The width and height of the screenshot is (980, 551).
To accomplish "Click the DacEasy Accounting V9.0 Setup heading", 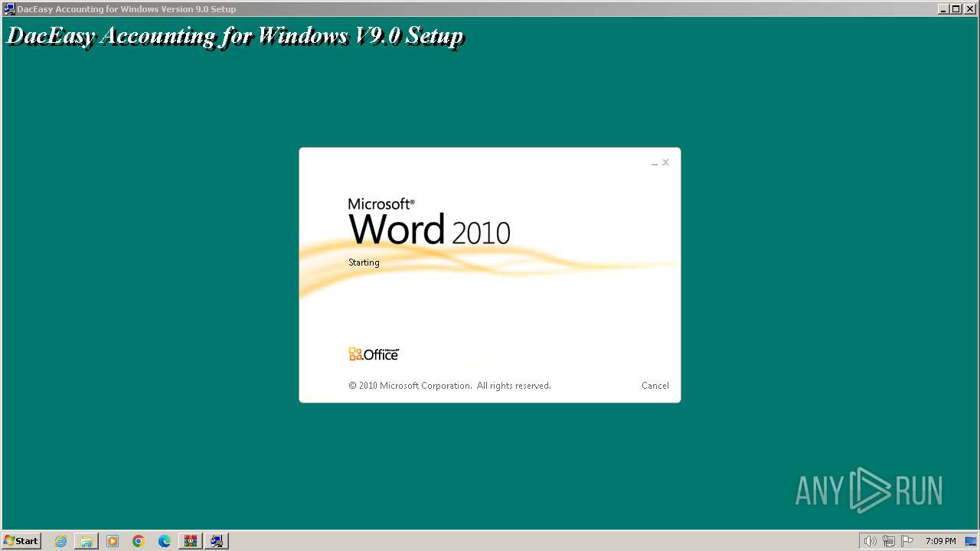I will (x=235, y=36).
